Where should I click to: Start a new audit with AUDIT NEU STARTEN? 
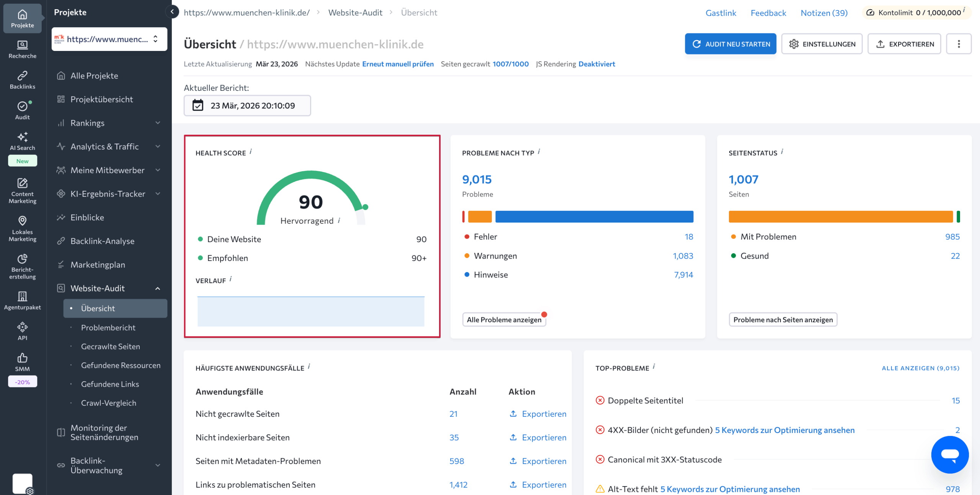tap(730, 44)
